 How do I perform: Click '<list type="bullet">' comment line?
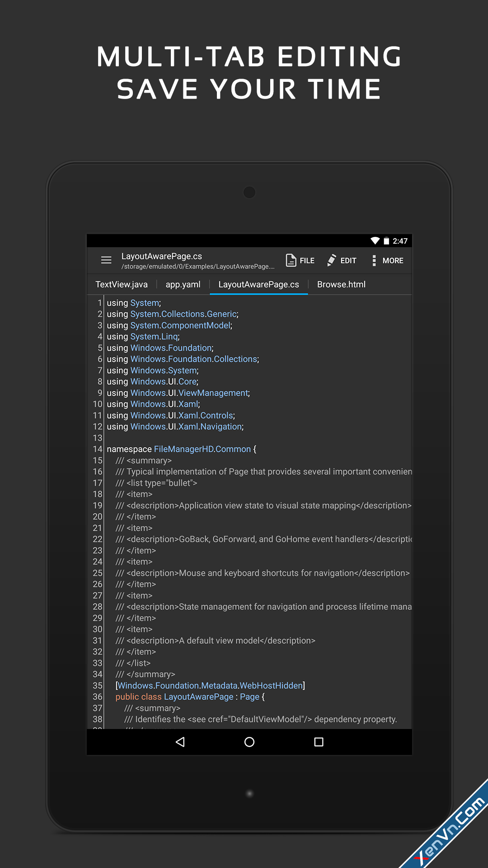[156, 483]
